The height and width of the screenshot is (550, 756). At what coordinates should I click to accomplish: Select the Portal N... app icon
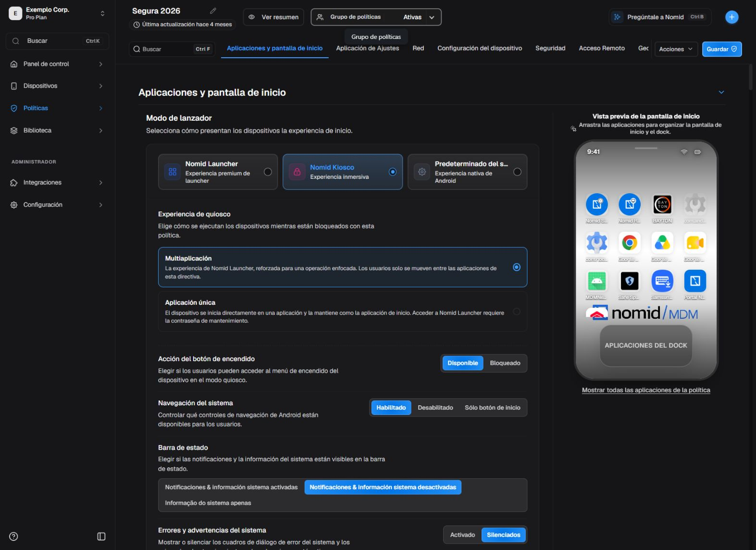(695, 281)
